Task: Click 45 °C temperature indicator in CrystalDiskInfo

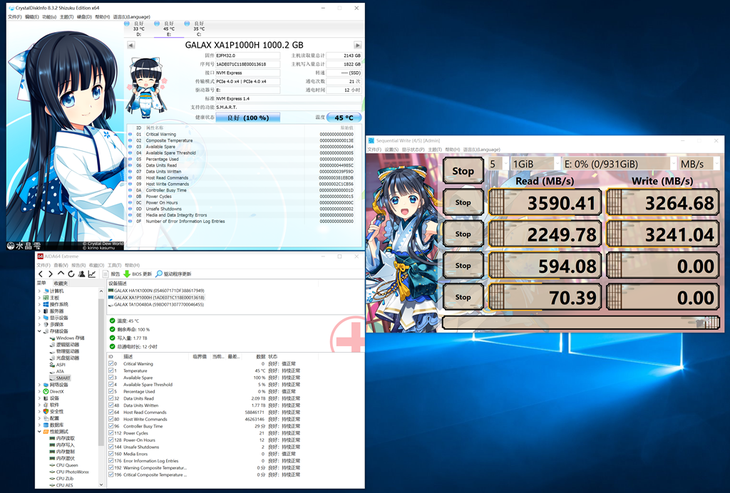Action: 344,118
